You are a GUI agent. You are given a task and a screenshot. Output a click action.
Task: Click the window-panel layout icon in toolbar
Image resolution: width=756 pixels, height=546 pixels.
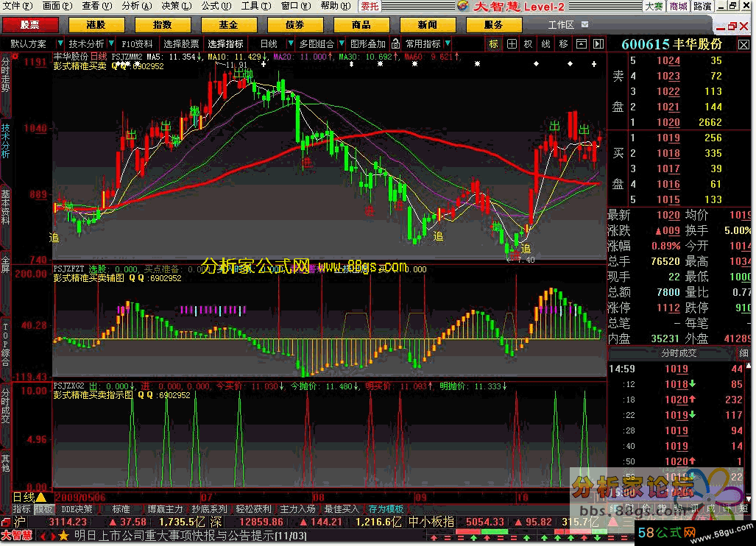point(582,44)
